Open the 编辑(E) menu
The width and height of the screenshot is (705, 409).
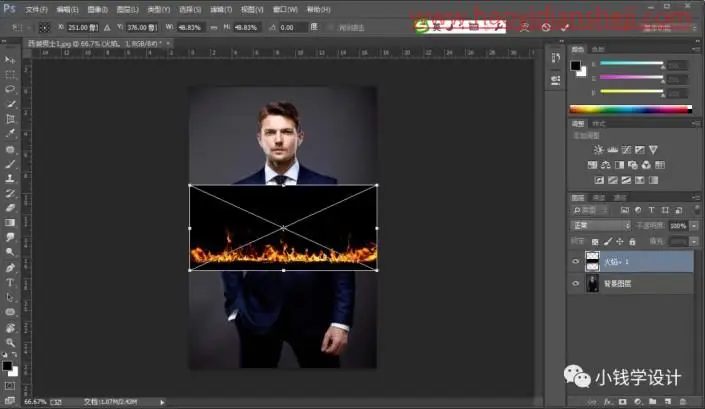[67, 9]
